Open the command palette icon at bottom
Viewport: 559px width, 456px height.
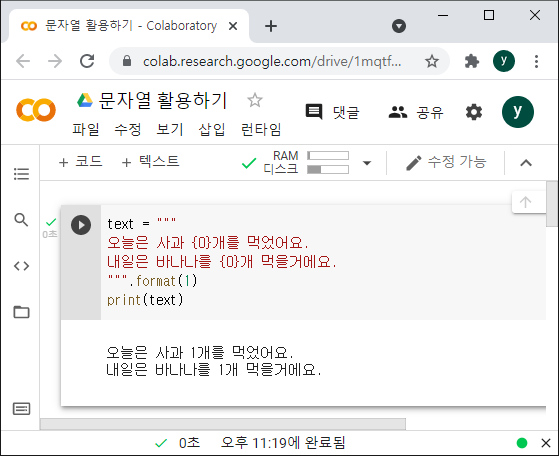click(x=21, y=409)
